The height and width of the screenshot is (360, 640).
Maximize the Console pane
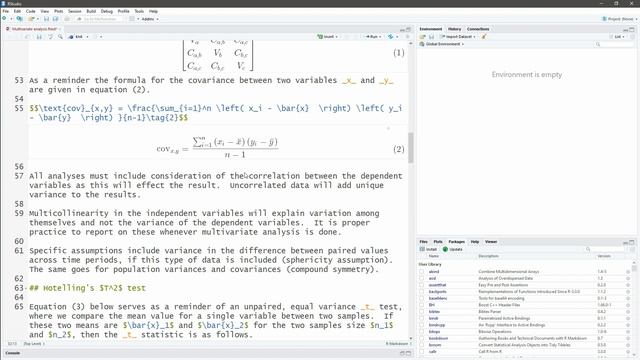pyautogui.click(x=408, y=353)
